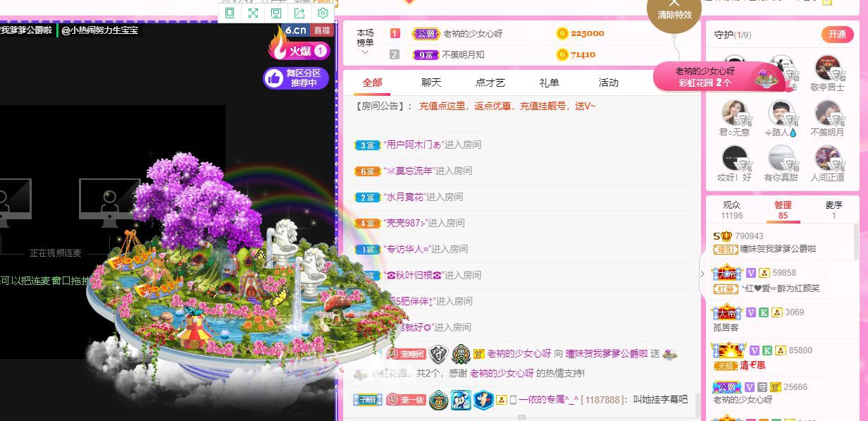Click the 6富 badge next to 莫忘流年
This screenshot has height=421, width=868.
[x=366, y=171]
